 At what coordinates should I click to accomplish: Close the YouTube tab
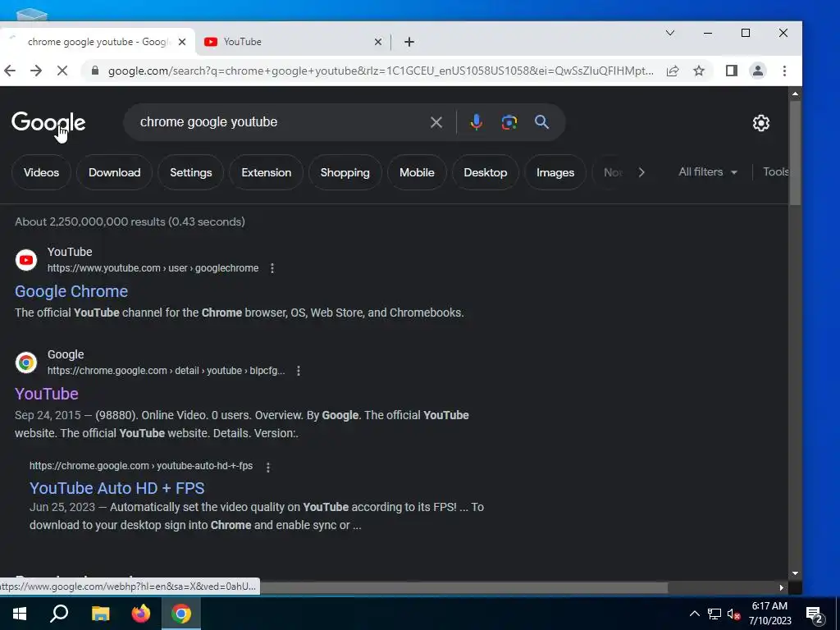coord(377,42)
